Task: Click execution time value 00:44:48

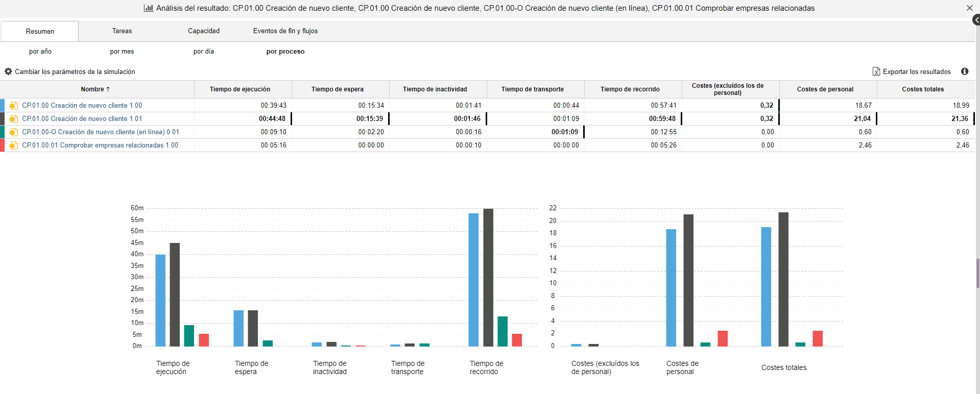Action: (x=272, y=119)
